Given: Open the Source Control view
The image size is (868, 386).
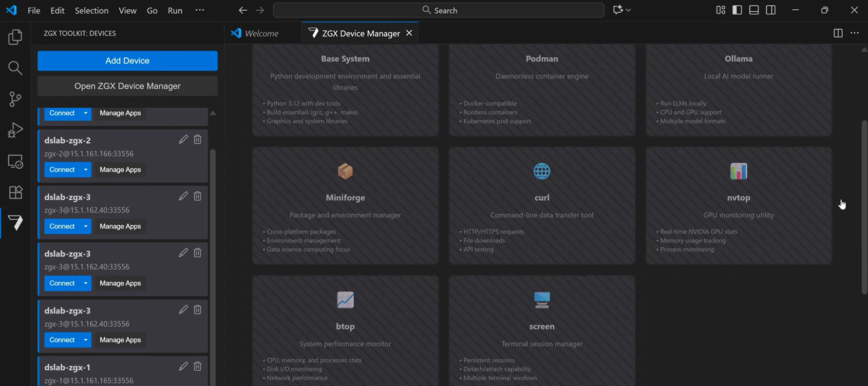Looking at the screenshot, I should pyautogui.click(x=15, y=99).
